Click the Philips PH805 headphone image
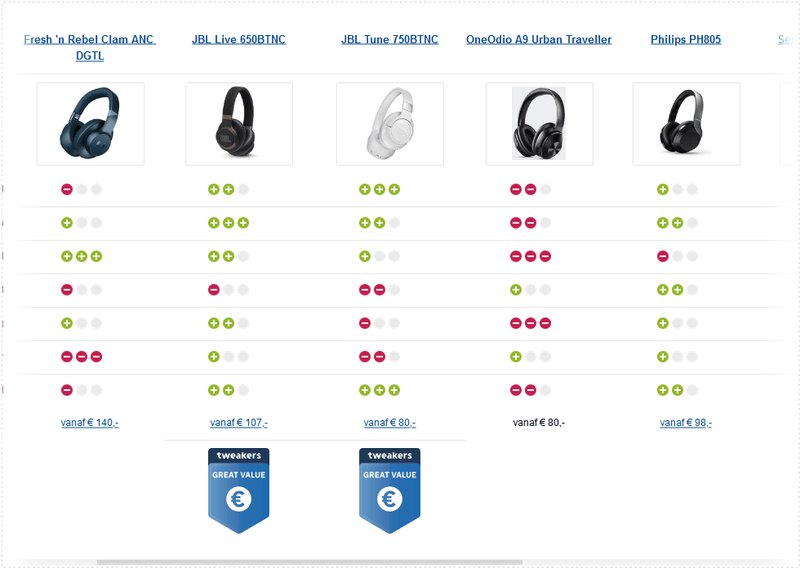Image resolution: width=800 pixels, height=568 pixels. tap(686, 124)
